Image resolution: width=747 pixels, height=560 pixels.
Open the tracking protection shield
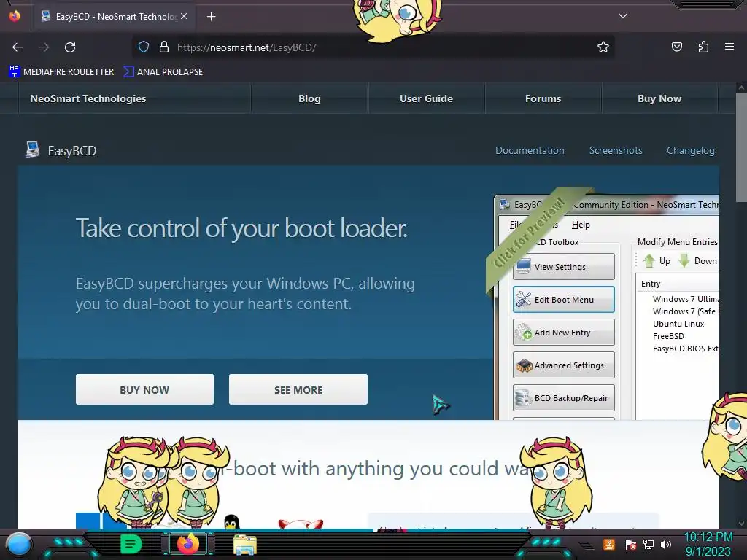(144, 47)
